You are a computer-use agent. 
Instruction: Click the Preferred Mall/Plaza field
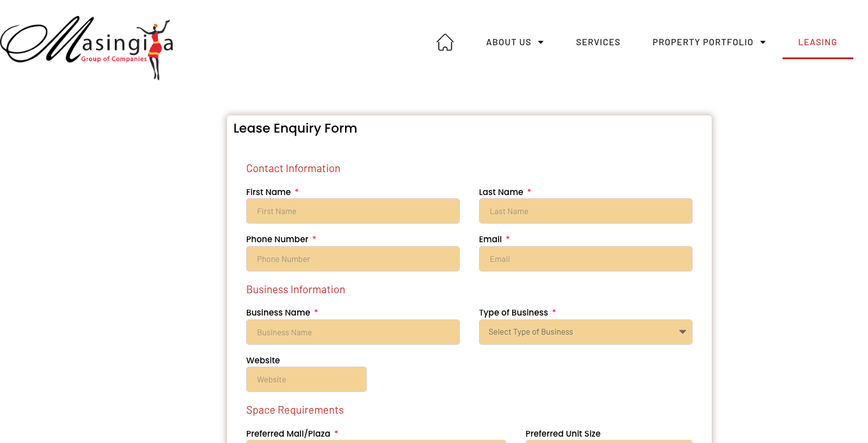pyautogui.click(x=376, y=440)
